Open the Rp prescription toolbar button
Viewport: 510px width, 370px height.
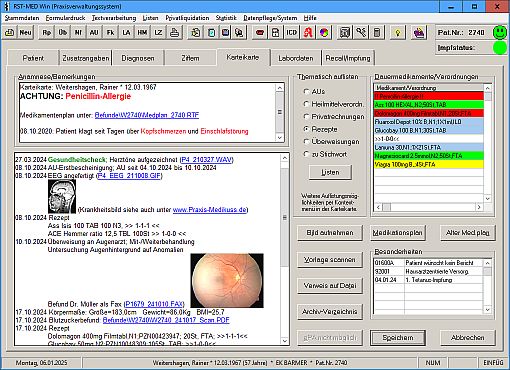(47, 33)
